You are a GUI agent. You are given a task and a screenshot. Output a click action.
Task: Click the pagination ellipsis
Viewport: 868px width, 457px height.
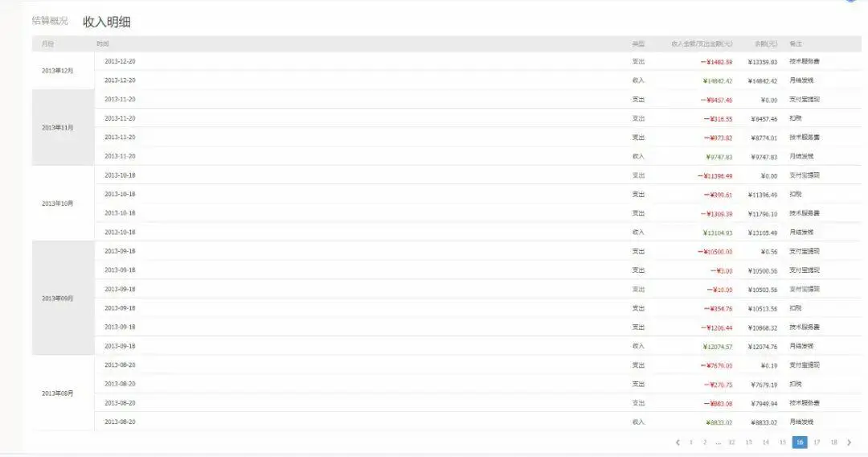[718, 443]
